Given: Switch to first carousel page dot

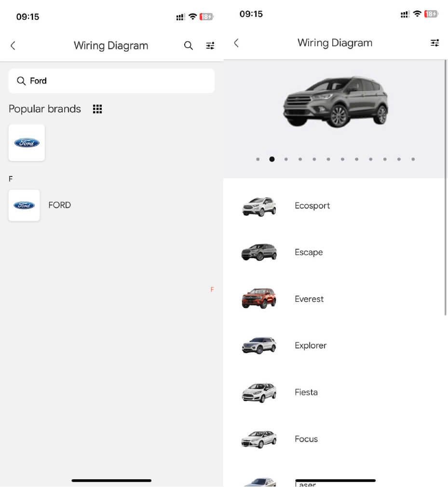Looking at the screenshot, I should pos(258,159).
